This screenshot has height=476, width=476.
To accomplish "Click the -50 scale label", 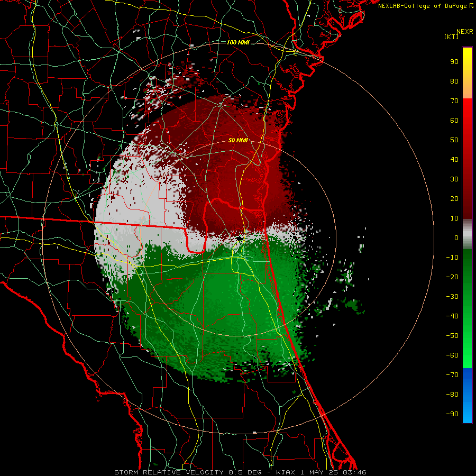I will tap(452, 336).
